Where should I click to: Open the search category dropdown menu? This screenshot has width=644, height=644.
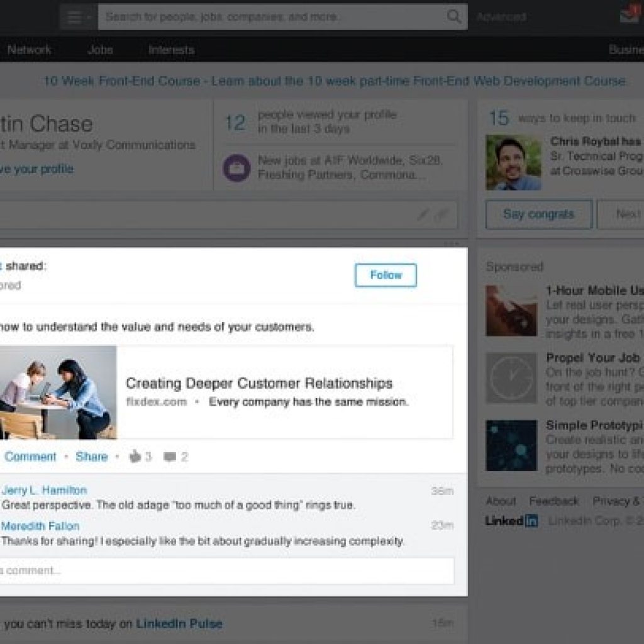(x=79, y=17)
